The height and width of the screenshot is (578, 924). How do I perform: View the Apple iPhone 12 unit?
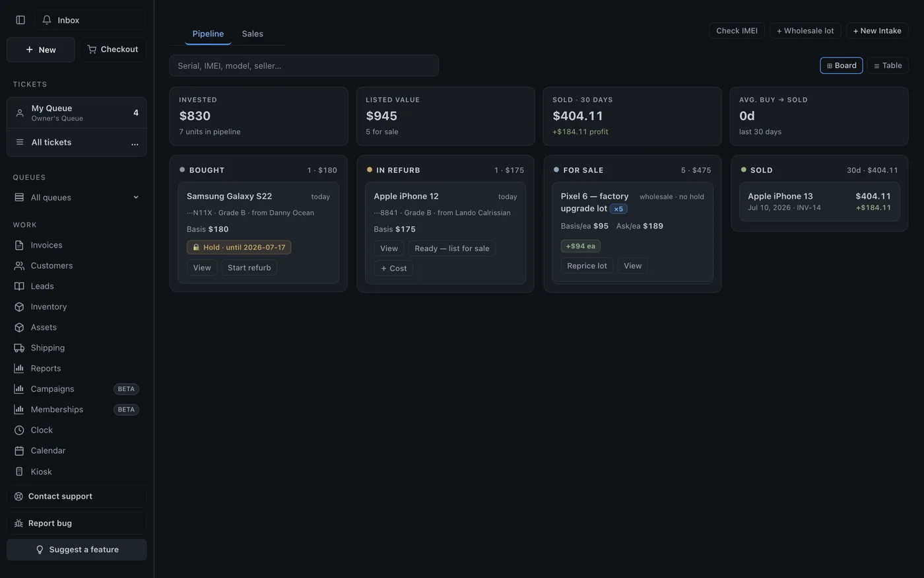click(389, 248)
